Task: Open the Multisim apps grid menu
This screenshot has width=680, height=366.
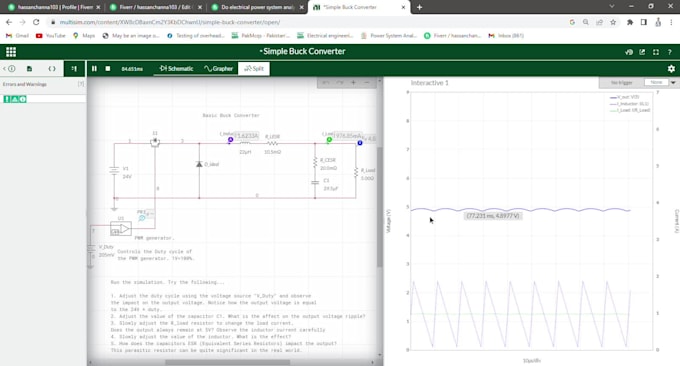Action: click(11, 52)
